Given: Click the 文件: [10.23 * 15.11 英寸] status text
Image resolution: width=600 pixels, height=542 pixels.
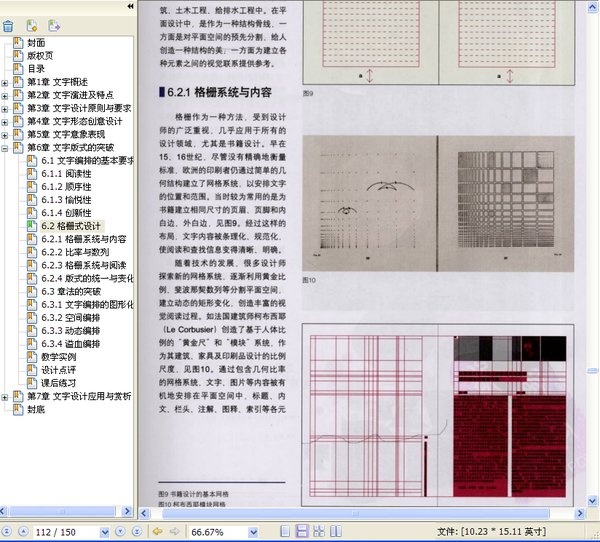Looking at the screenshot, I should click(491, 532).
